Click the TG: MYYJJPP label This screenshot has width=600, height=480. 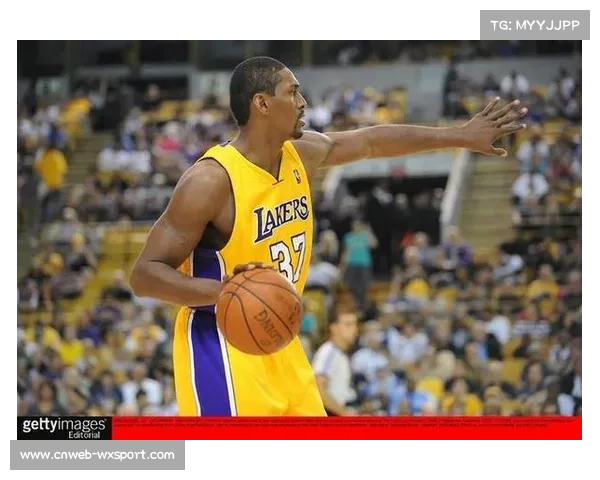point(534,25)
